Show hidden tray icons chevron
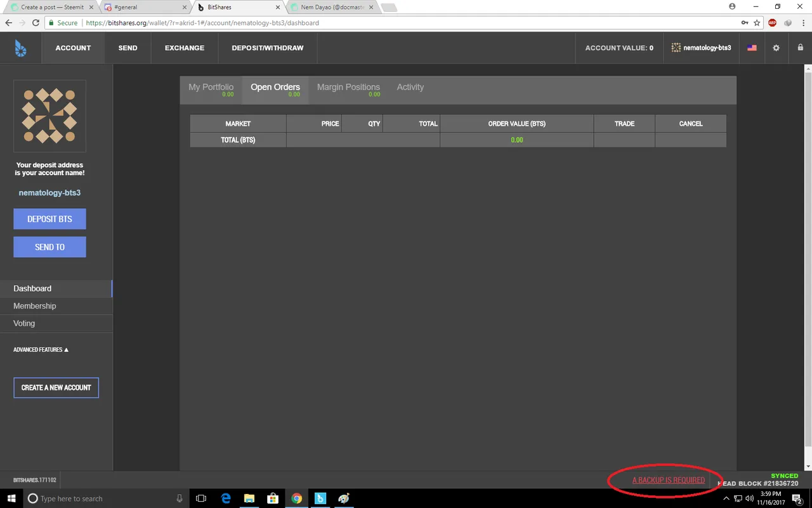The image size is (812, 508). [726, 498]
